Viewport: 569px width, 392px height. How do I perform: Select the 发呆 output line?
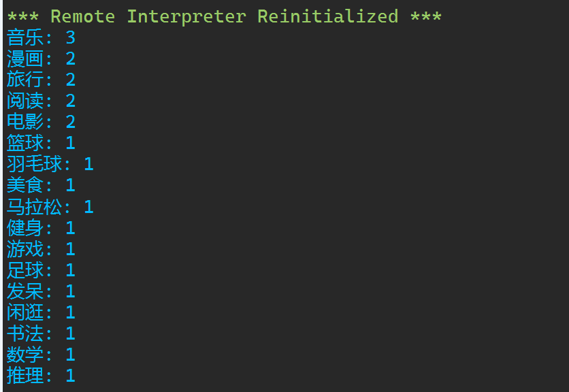tap(41, 291)
